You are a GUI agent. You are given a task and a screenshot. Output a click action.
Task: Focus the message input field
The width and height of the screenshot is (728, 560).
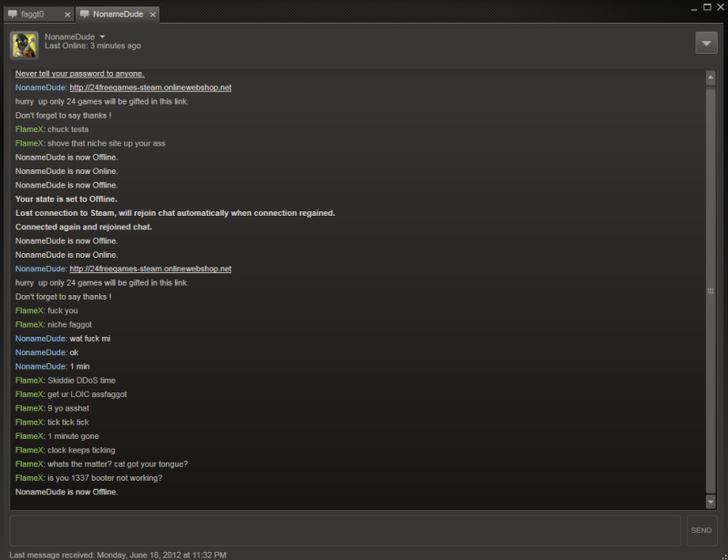click(x=345, y=530)
